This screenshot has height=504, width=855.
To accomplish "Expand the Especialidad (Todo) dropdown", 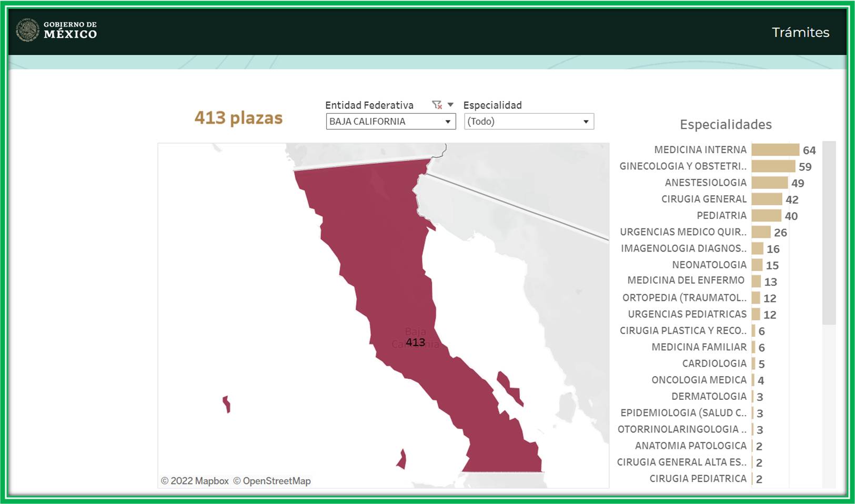I will 528,122.
